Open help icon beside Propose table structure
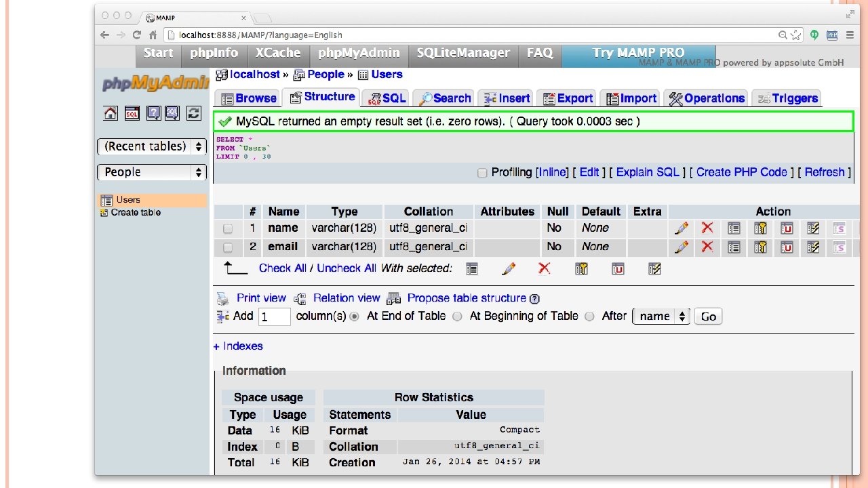Viewport: 868px width, 488px height. click(x=534, y=299)
